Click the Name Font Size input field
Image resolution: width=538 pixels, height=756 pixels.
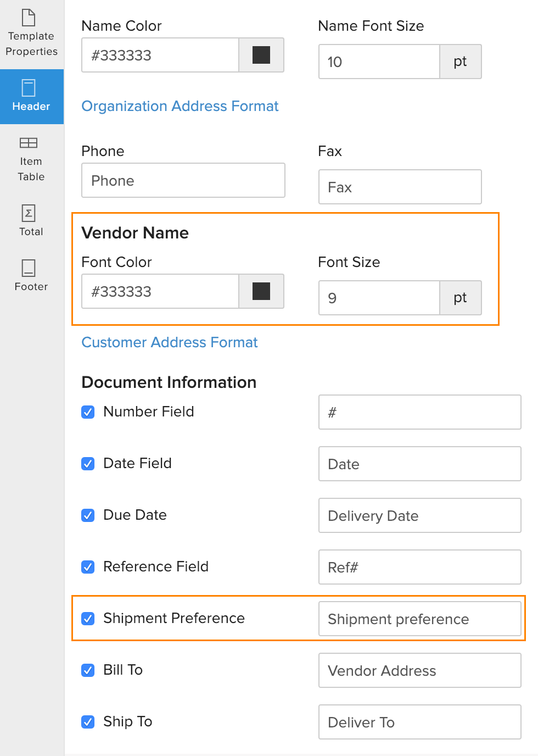click(379, 62)
